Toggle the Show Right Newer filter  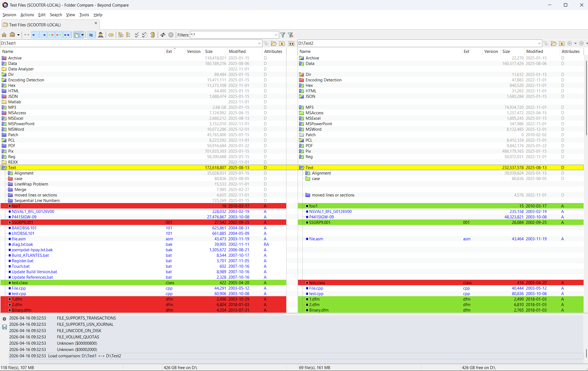point(59,35)
